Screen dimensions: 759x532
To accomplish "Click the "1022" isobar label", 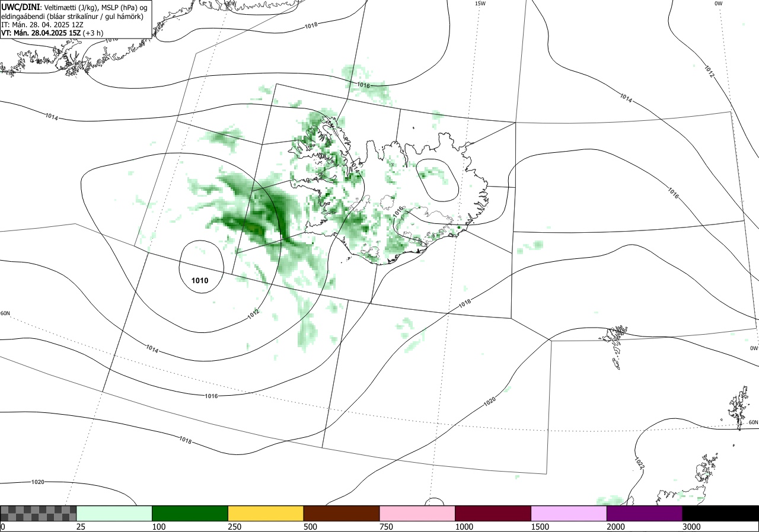I will click(x=639, y=463).
